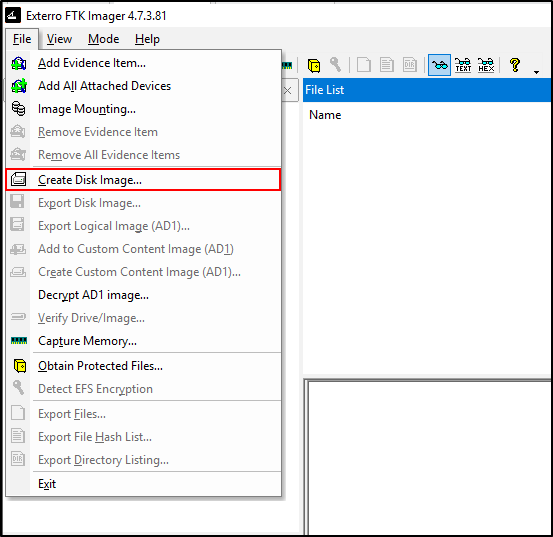The image size is (553, 537).
Task: Click Export Directory Listing... entry
Action: click(144, 460)
